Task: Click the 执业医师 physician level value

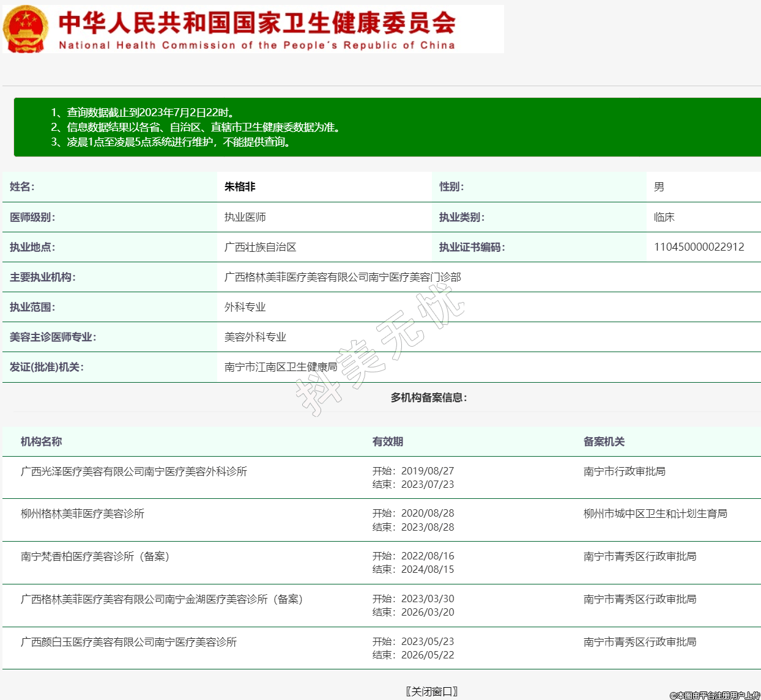Action: pyautogui.click(x=245, y=217)
